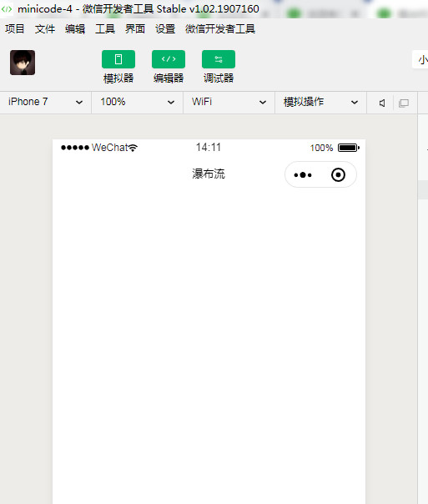The image size is (428, 504).
Task: Toggle the 编辑器 editor panel button
Action: [x=169, y=59]
